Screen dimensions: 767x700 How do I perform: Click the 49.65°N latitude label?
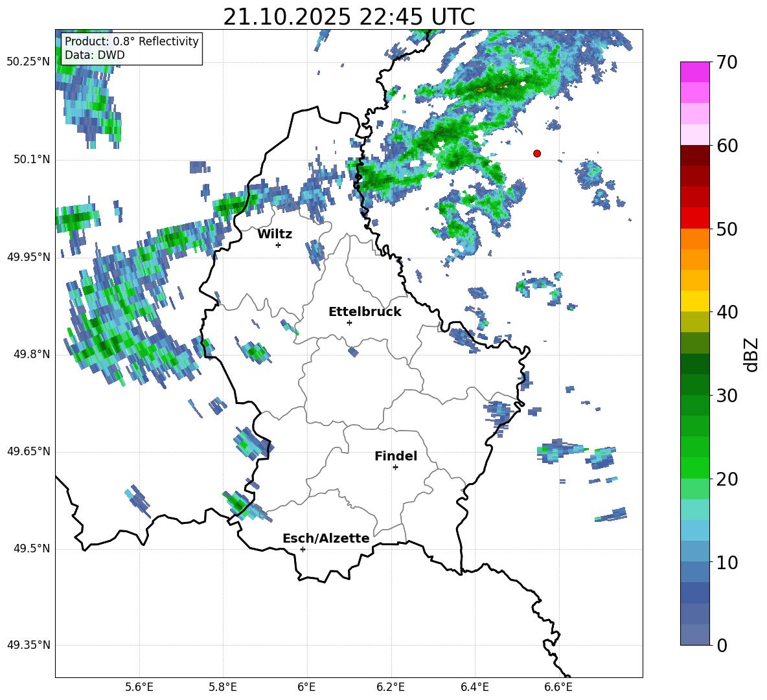click(x=29, y=451)
